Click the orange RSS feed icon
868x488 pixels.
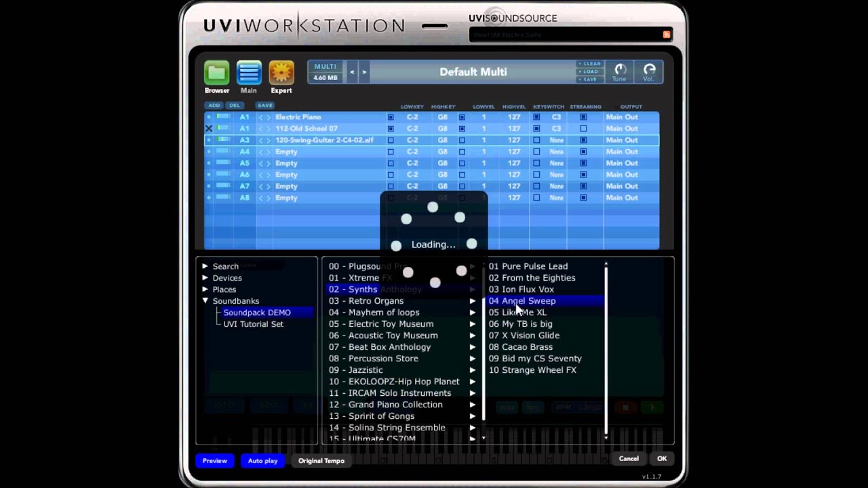667,34
